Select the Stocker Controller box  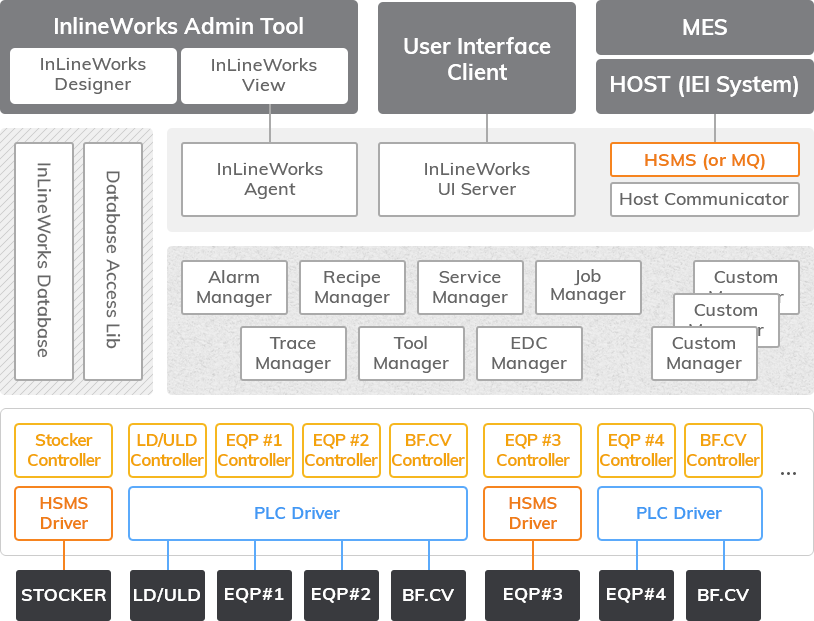pos(64,450)
